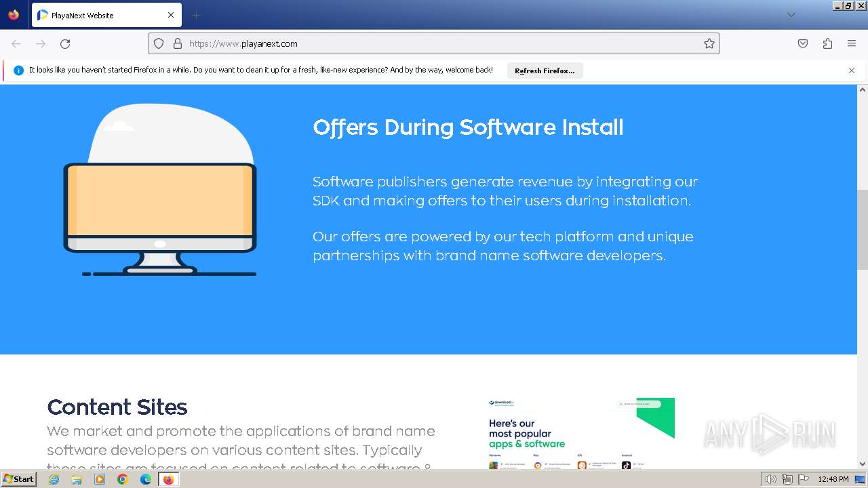This screenshot has height=488, width=868.
Task: Click the Refresh Firefox… button
Action: tap(545, 70)
